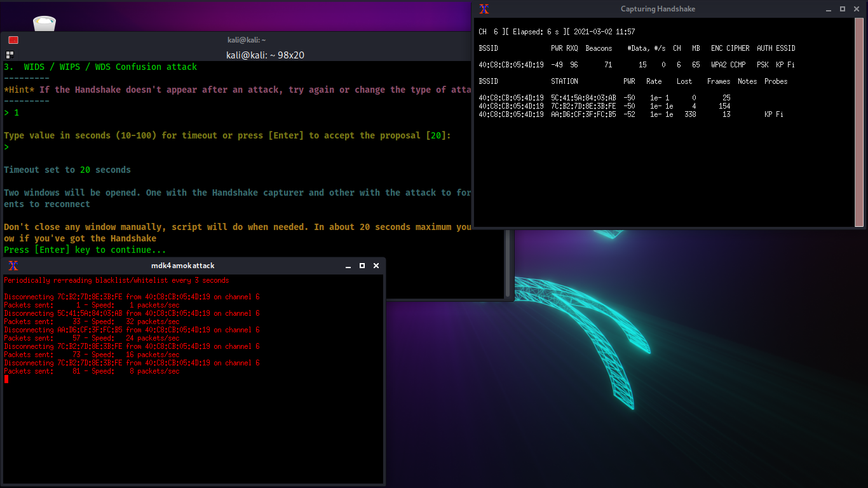Viewport: 868px width, 488px height.
Task: Focus the 'mdk4 amok attack' title bar text
Action: click(x=183, y=266)
